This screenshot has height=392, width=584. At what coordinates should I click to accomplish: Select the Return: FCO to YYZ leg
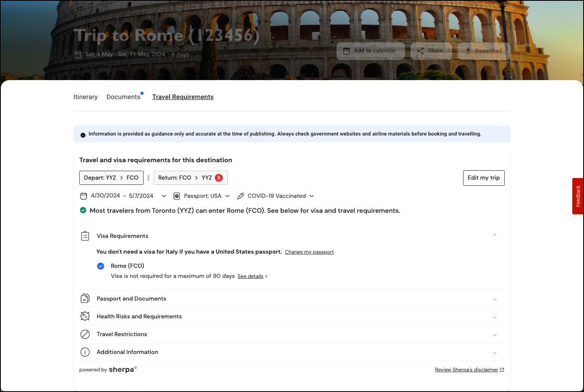(x=190, y=178)
